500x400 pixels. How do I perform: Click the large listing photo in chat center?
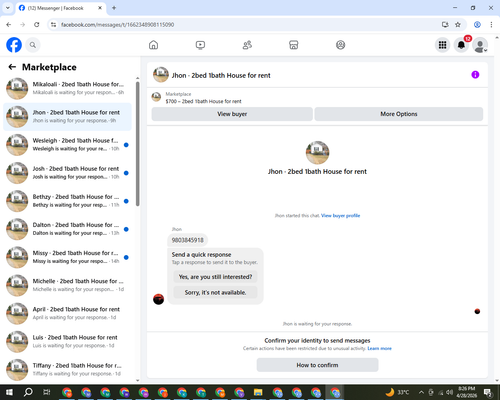click(317, 153)
